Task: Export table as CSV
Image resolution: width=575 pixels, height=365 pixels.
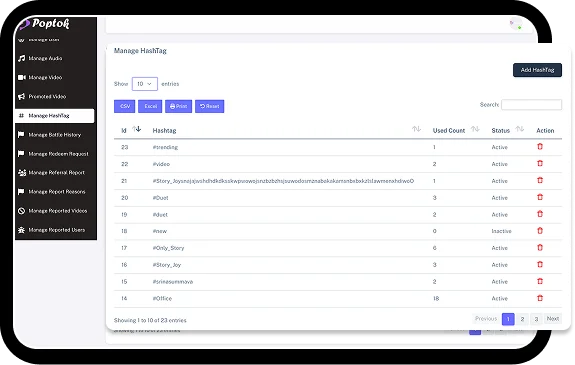Action: 125,106
